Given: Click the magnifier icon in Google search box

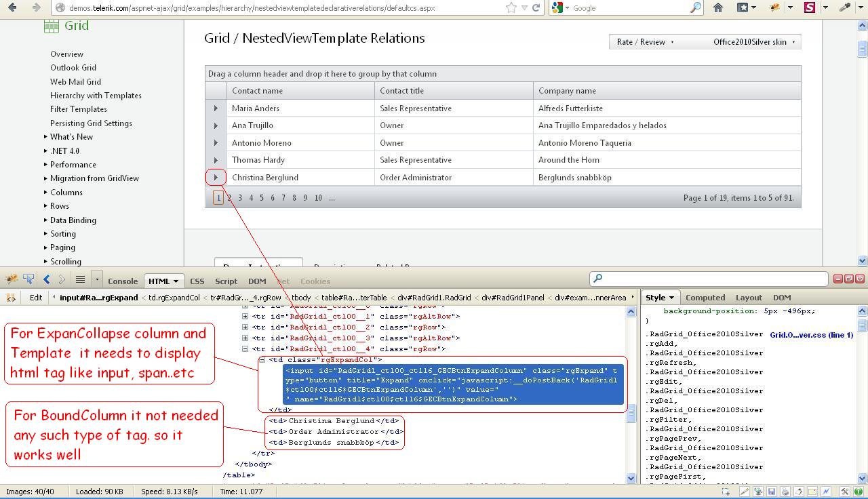Looking at the screenshot, I should (696, 7).
